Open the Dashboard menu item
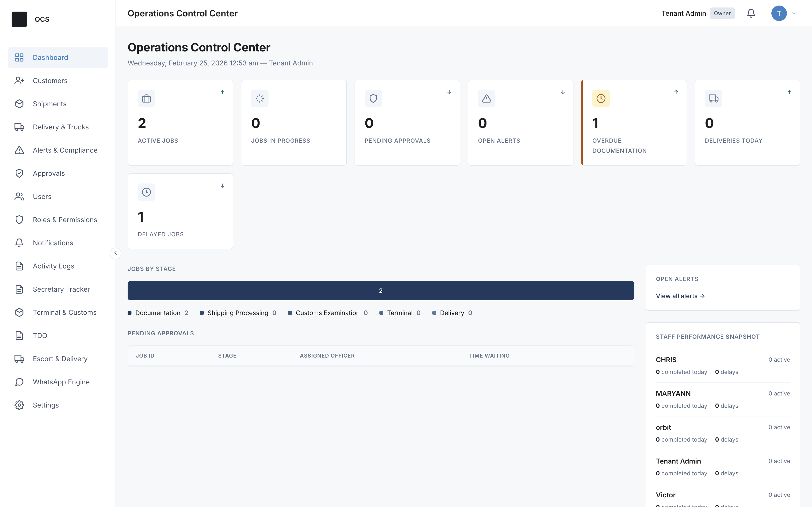The width and height of the screenshot is (812, 507). [50, 57]
